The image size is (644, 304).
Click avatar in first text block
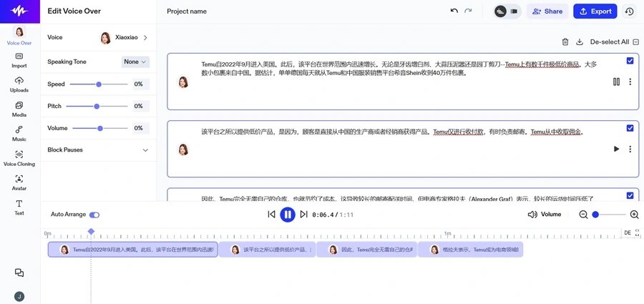pos(183,82)
